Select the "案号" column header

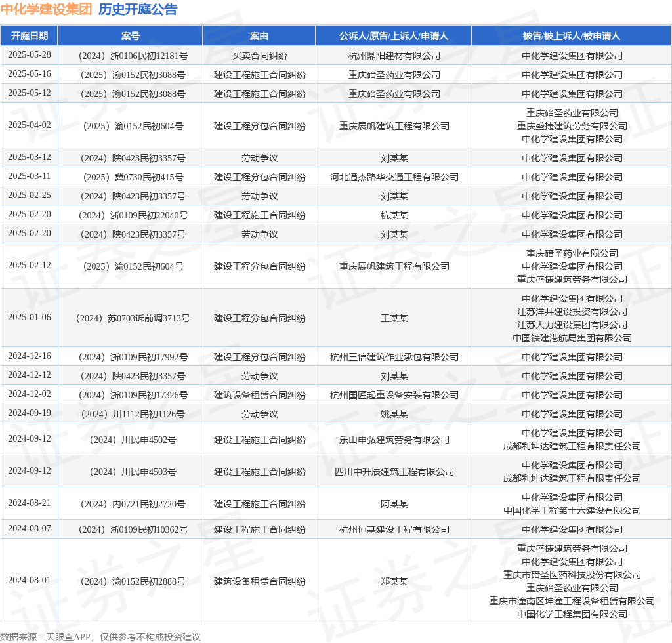pos(131,36)
